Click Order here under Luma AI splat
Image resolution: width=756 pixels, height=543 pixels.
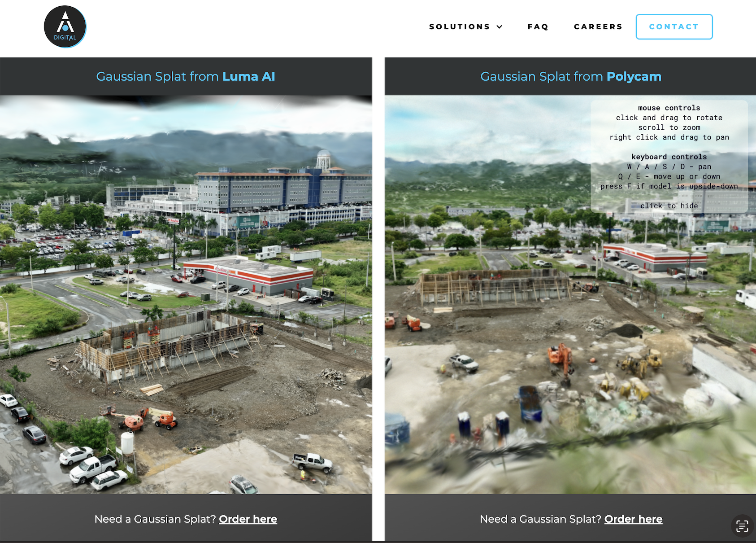tap(248, 519)
